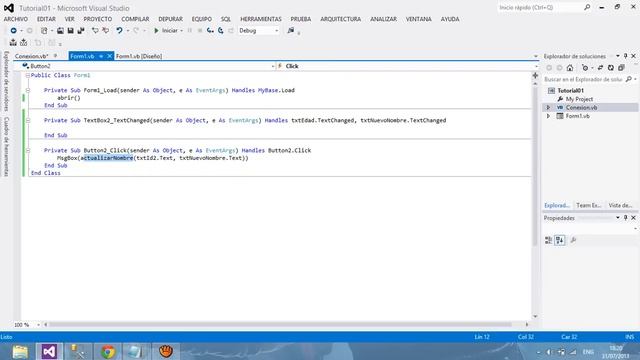The height and width of the screenshot is (360, 640).
Task: Open Chrome from the Windows taskbar
Action: click(x=108, y=351)
